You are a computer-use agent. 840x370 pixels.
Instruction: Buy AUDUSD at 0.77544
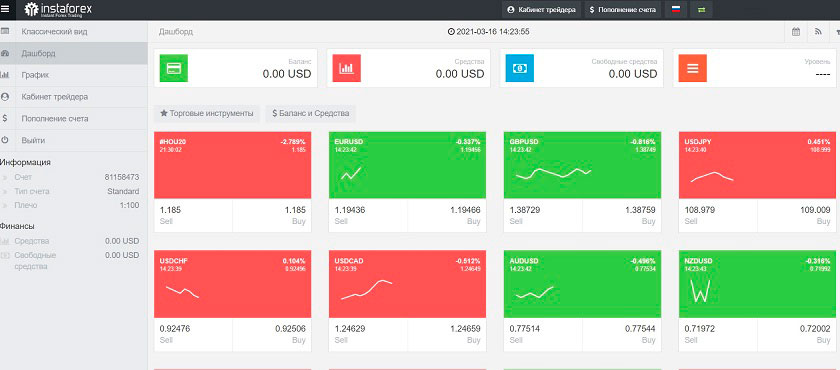pyautogui.click(x=622, y=335)
